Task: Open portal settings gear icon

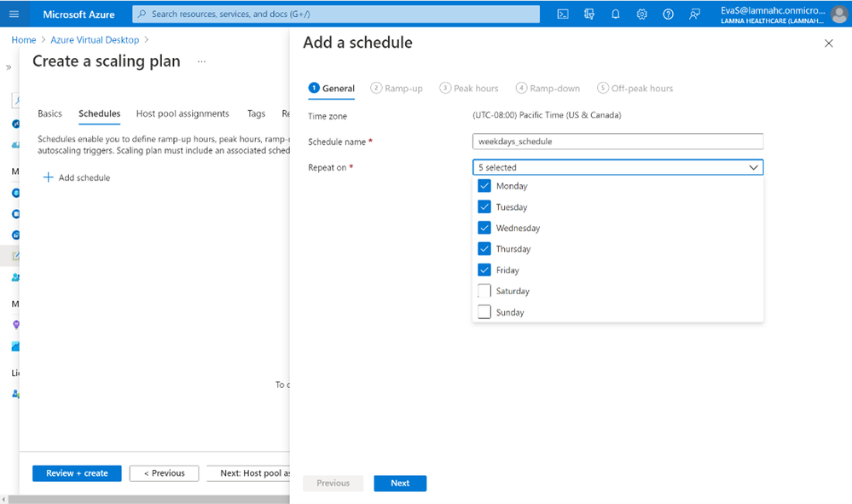Action: pyautogui.click(x=642, y=14)
